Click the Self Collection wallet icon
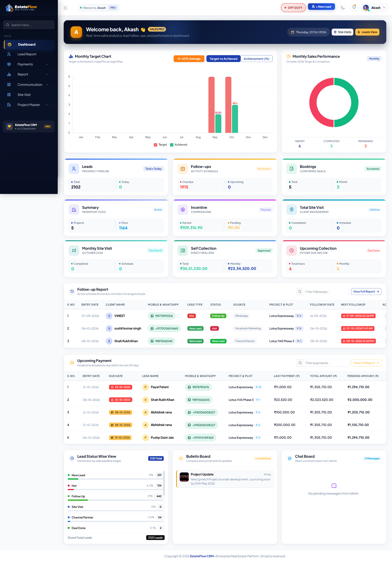The height and width of the screenshot is (562, 392). click(183, 251)
